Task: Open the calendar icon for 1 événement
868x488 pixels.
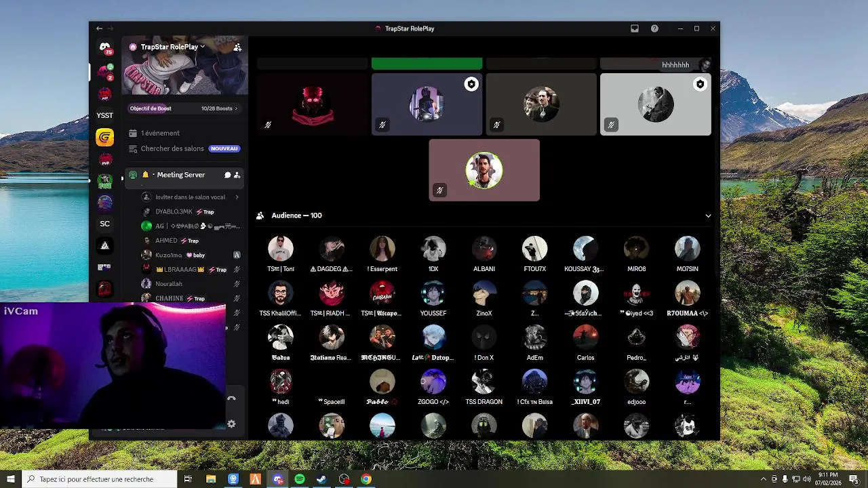Action: coord(133,134)
